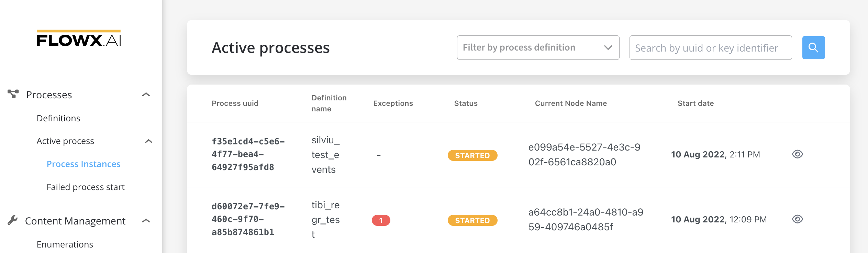This screenshot has width=868, height=253.
Task: Click the FLOWX.AI logo
Action: point(79,38)
